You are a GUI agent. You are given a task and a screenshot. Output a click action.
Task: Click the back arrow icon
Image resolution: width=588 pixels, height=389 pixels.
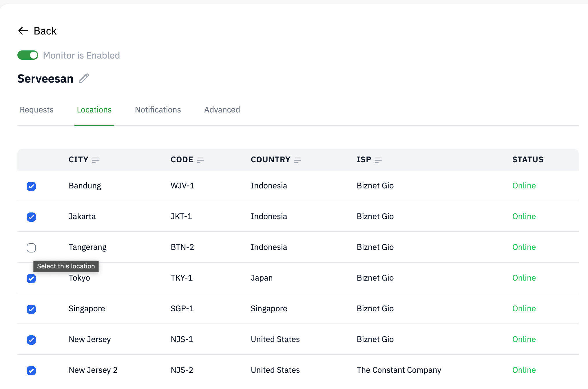coord(23,31)
